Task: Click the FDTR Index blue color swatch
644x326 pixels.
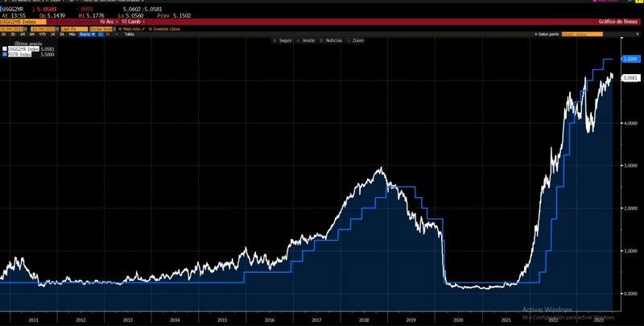Action: [x=4, y=53]
